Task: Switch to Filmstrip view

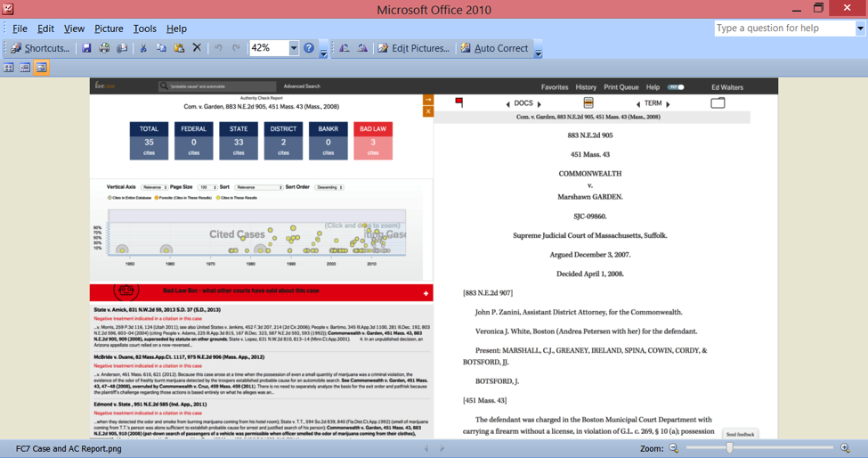Action: coord(25,68)
